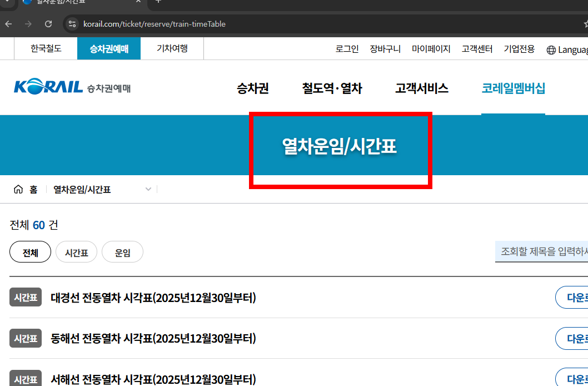This screenshot has height=386, width=588.
Task: Enable the 시간표 filter
Action: pyautogui.click(x=76, y=251)
